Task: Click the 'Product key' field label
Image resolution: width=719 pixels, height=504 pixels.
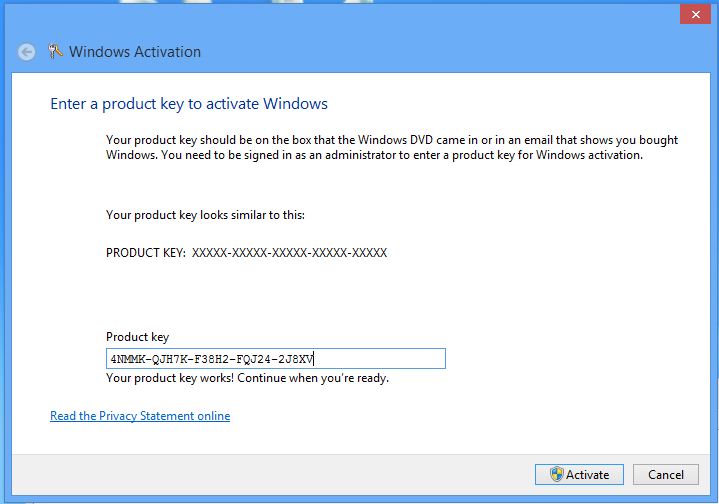Action: [x=138, y=337]
